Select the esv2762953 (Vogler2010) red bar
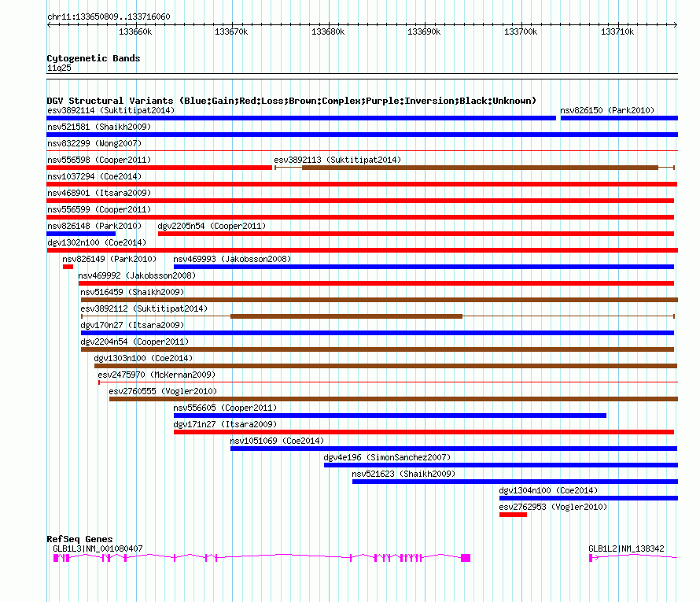 click(x=513, y=515)
